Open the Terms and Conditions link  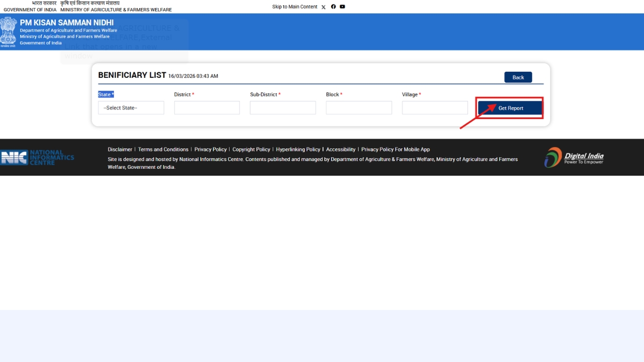click(163, 150)
